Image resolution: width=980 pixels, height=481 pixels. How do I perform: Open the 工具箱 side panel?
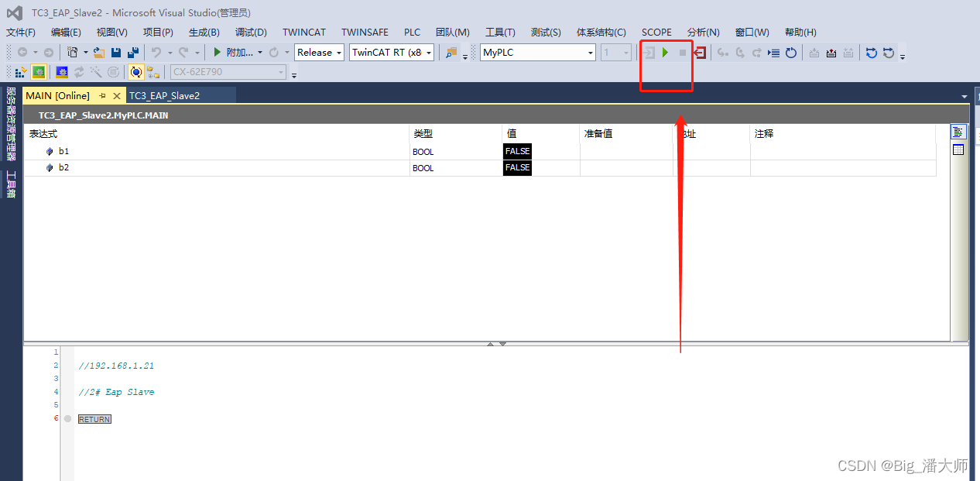point(11,184)
